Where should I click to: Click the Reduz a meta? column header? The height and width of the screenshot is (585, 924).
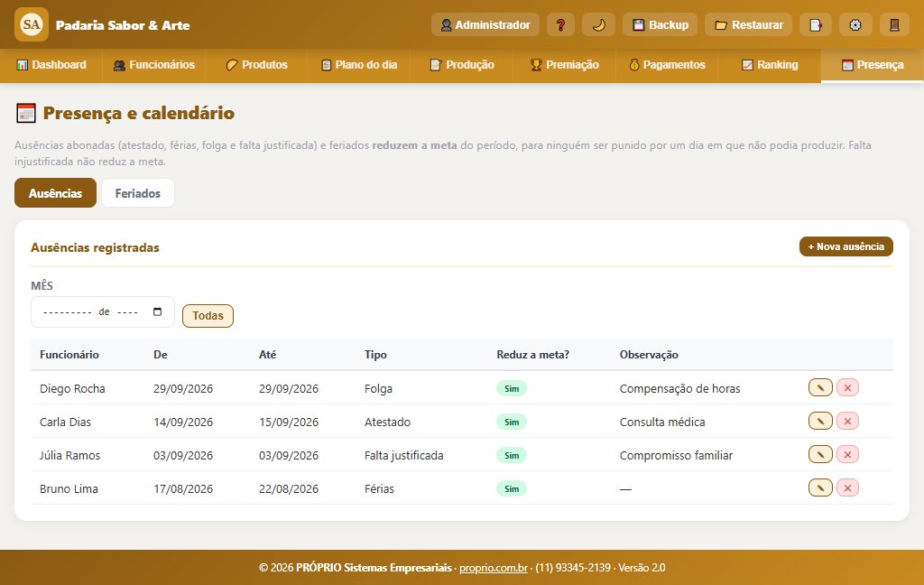[532, 355]
